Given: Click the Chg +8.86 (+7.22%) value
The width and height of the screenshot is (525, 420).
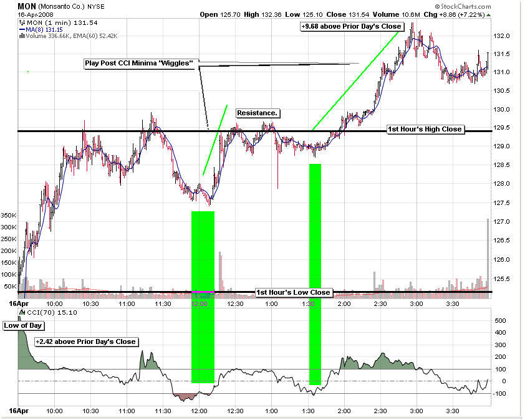Looking at the screenshot, I should pos(455,15).
